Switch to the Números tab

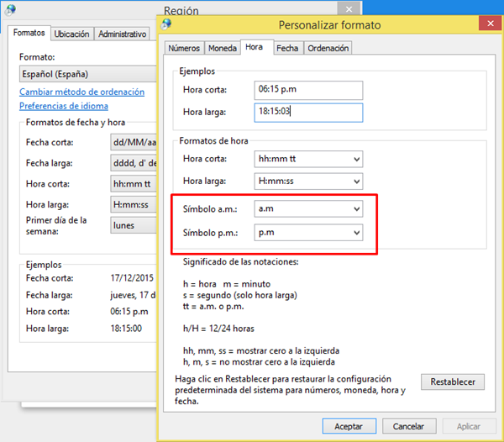tap(182, 48)
